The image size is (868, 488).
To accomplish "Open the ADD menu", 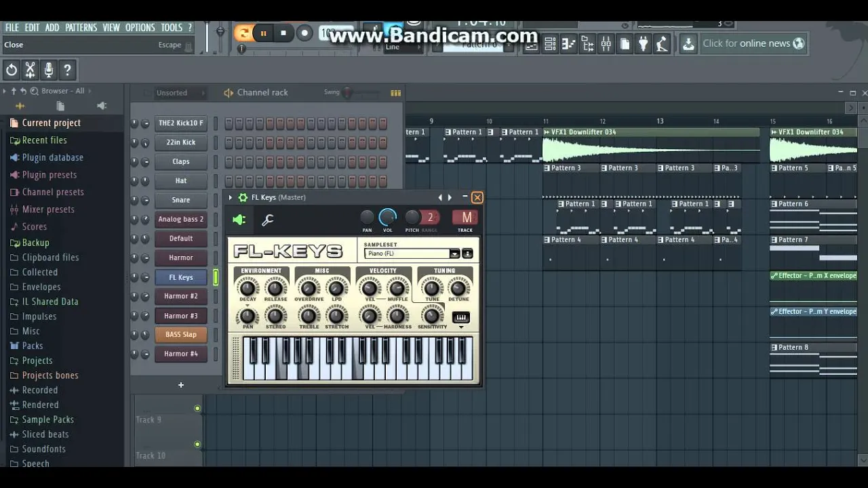I will (x=52, y=28).
